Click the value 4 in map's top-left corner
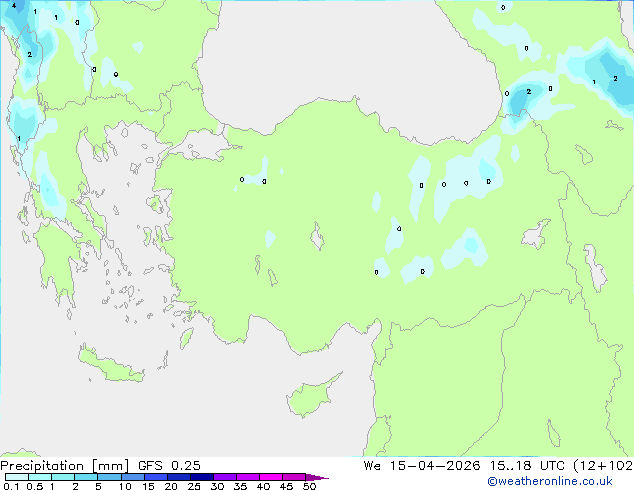 point(14,6)
